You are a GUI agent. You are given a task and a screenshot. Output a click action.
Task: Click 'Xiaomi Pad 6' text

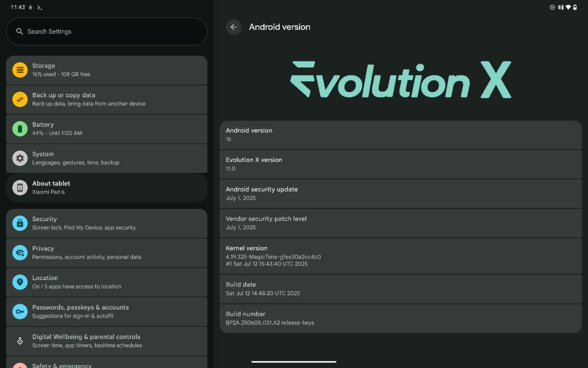click(x=48, y=192)
